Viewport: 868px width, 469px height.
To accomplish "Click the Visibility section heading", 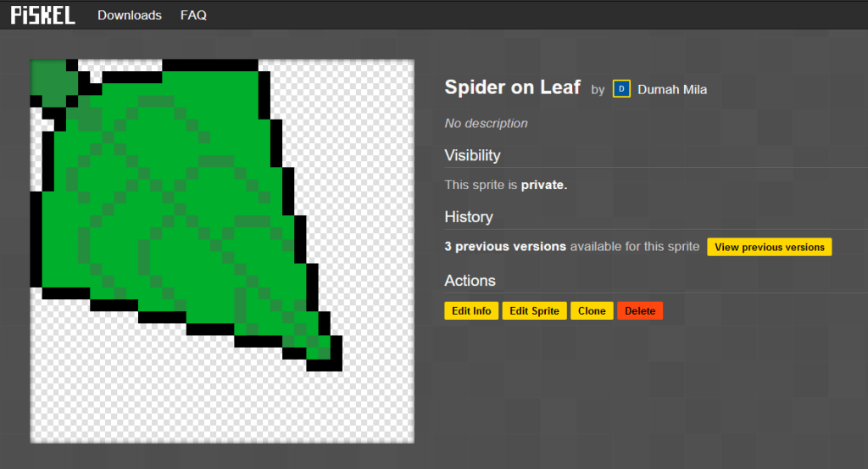I will click(472, 155).
